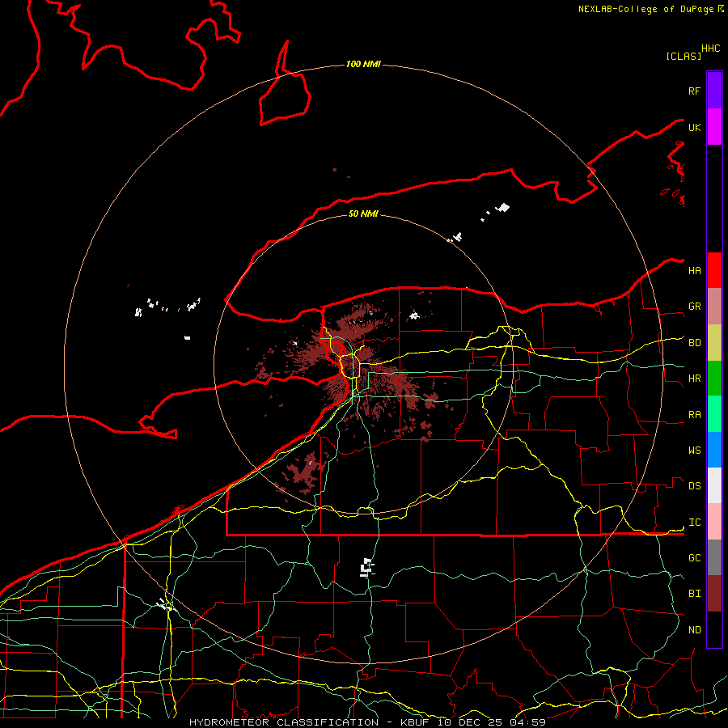The height and width of the screenshot is (728, 728).
Task: Select the DS white legend swatch
Action: 714,485
